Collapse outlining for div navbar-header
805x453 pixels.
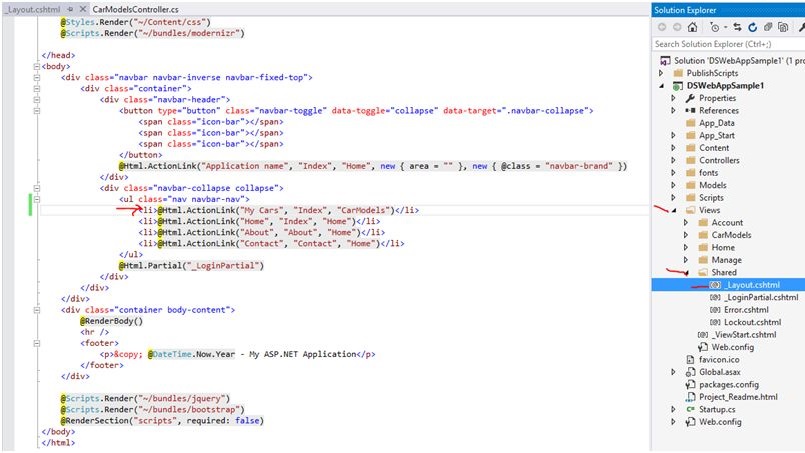(36, 100)
